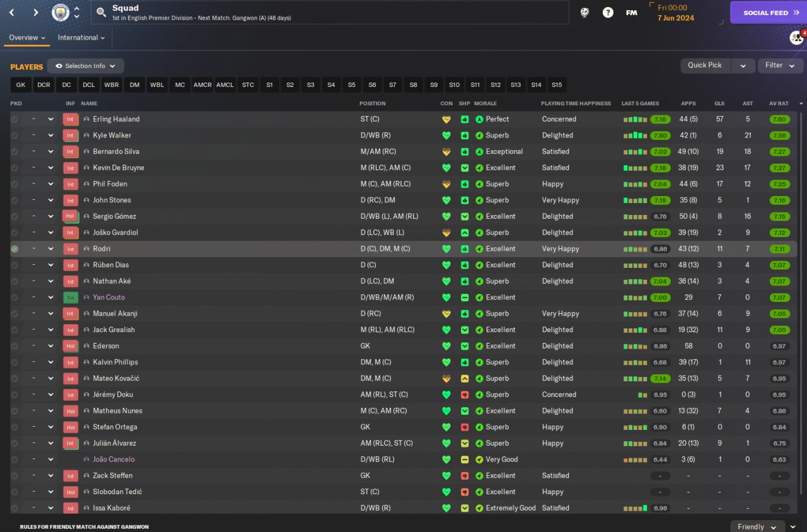The height and width of the screenshot is (532, 807).
Task: Click the Quick Pick button
Action: tap(705, 66)
